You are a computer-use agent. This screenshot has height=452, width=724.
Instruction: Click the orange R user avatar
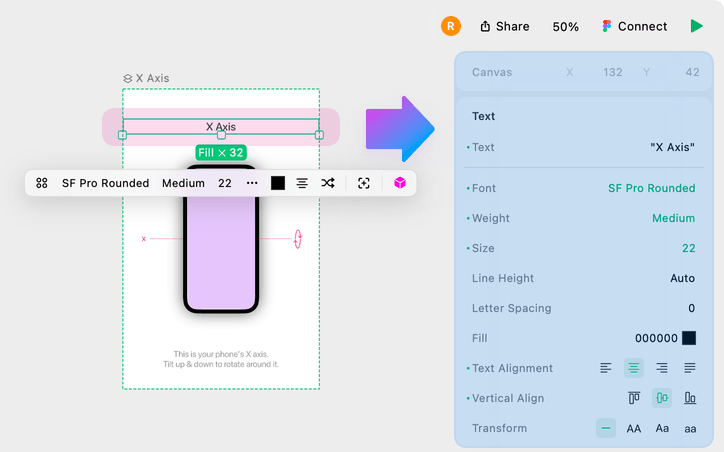pyautogui.click(x=451, y=26)
